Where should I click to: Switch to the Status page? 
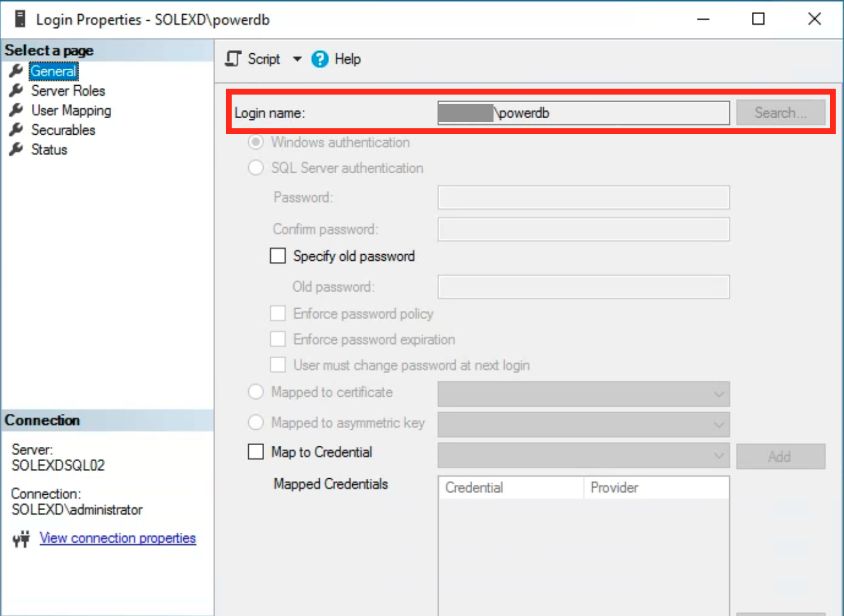48,149
